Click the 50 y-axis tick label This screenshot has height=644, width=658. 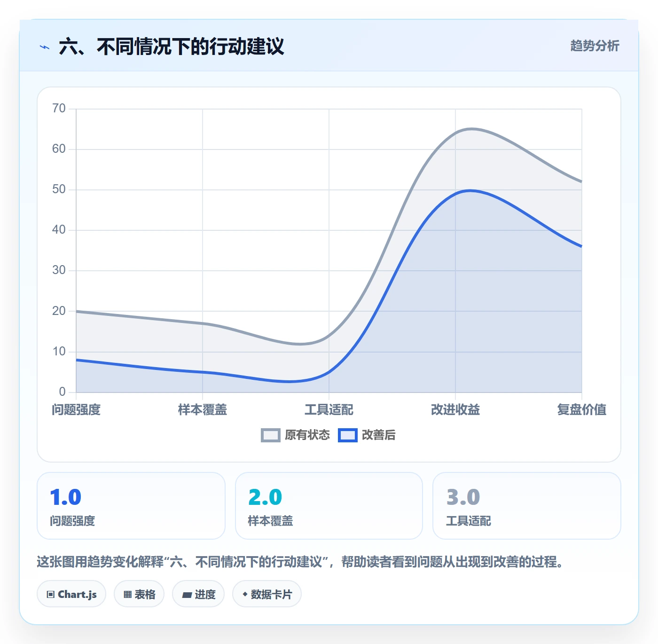(59, 189)
